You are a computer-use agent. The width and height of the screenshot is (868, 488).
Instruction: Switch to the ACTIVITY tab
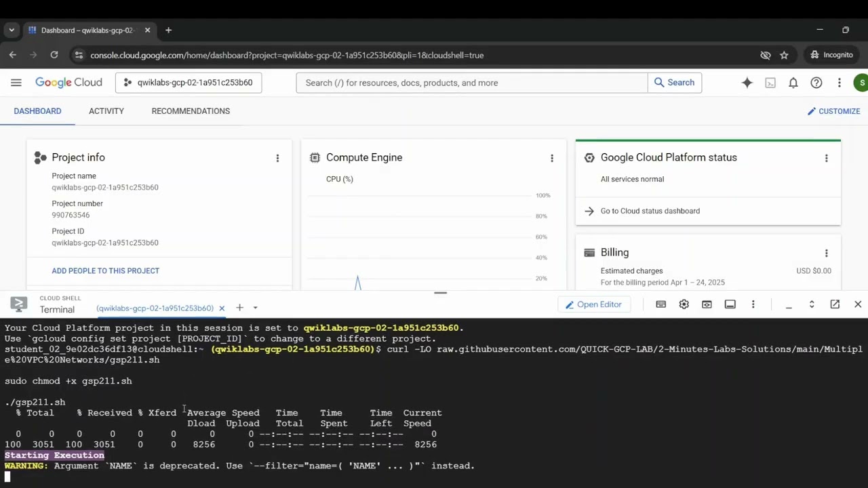click(x=106, y=111)
